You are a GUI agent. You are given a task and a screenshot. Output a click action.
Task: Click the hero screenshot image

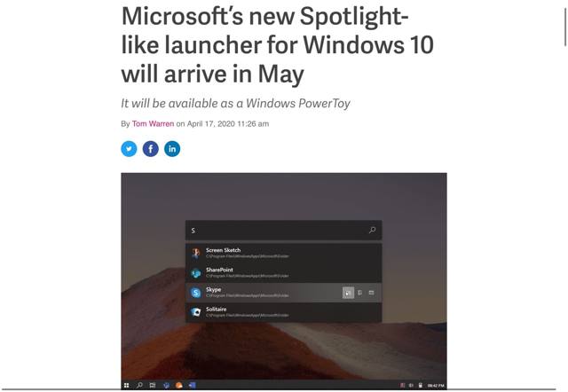tap(284, 281)
